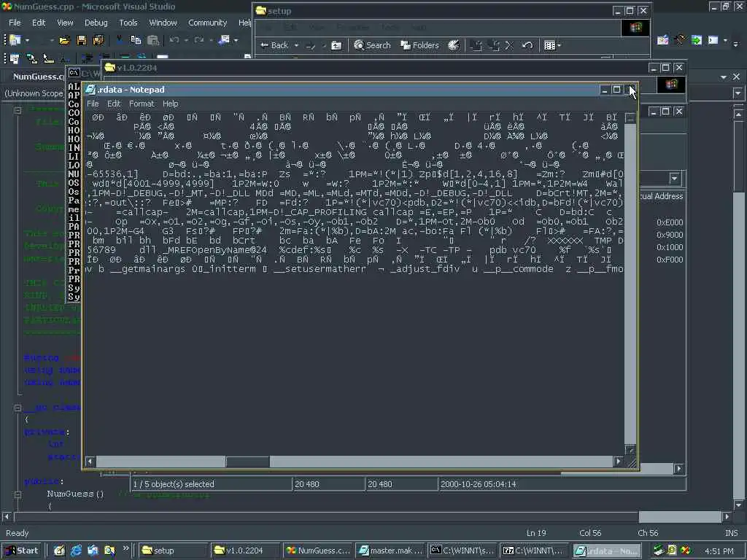The image size is (747, 560).
Task: Click the Paste clipboard icon in Visual Studio toolbar
Action: (x=153, y=41)
